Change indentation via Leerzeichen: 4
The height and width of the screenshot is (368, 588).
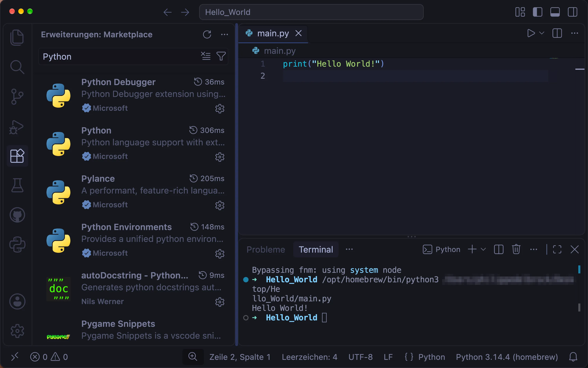(310, 357)
